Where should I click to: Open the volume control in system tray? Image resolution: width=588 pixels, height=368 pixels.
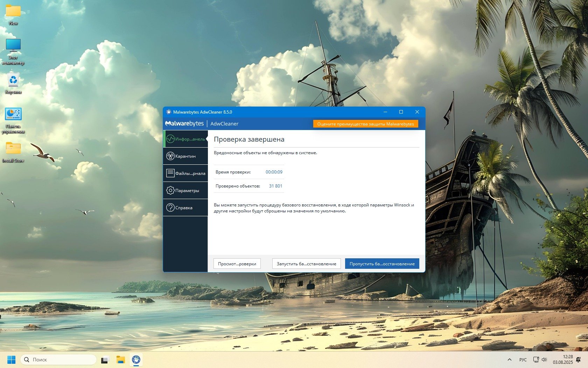tap(544, 360)
